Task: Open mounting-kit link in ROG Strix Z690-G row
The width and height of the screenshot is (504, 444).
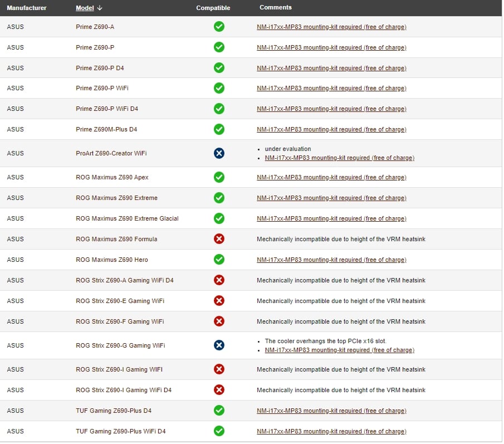Action: [x=339, y=350]
